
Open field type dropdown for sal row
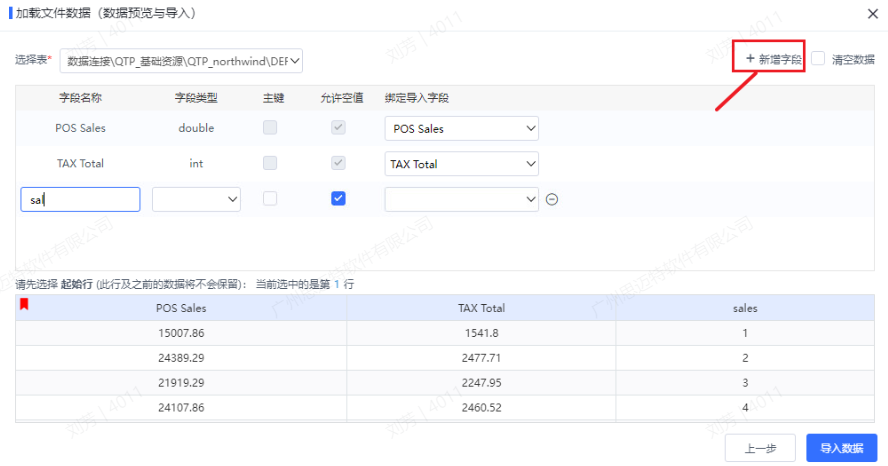197,199
